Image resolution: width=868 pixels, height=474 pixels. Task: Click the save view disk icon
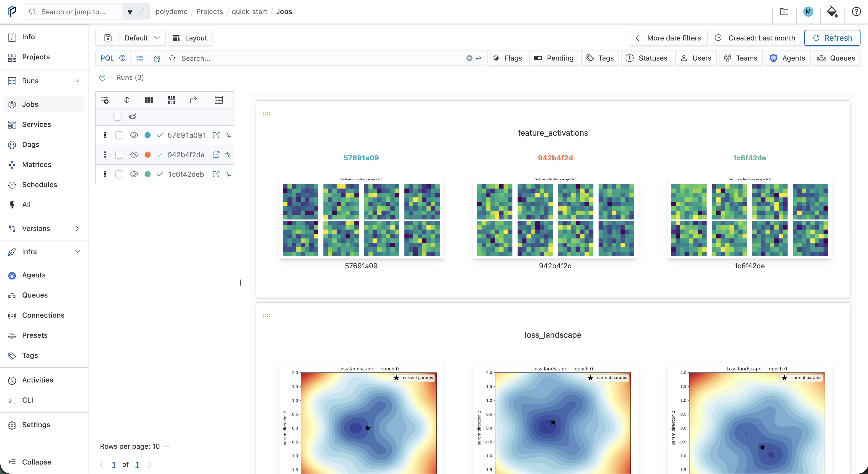(108, 38)
